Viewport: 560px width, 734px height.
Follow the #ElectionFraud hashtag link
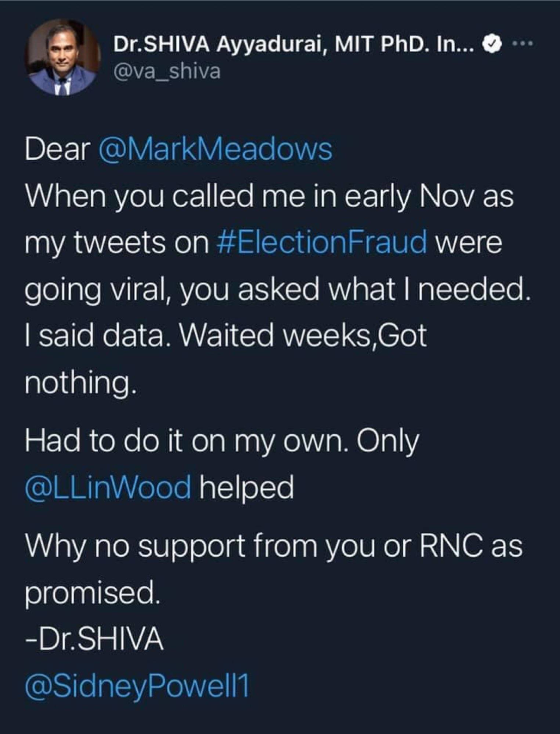click(x=323, y=242)
